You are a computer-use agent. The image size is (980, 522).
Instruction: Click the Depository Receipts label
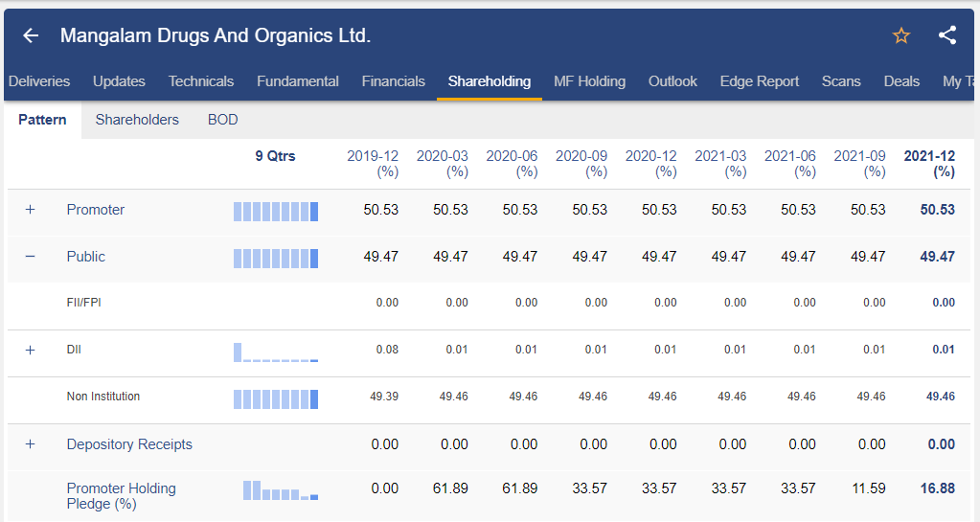click(129, 444)
